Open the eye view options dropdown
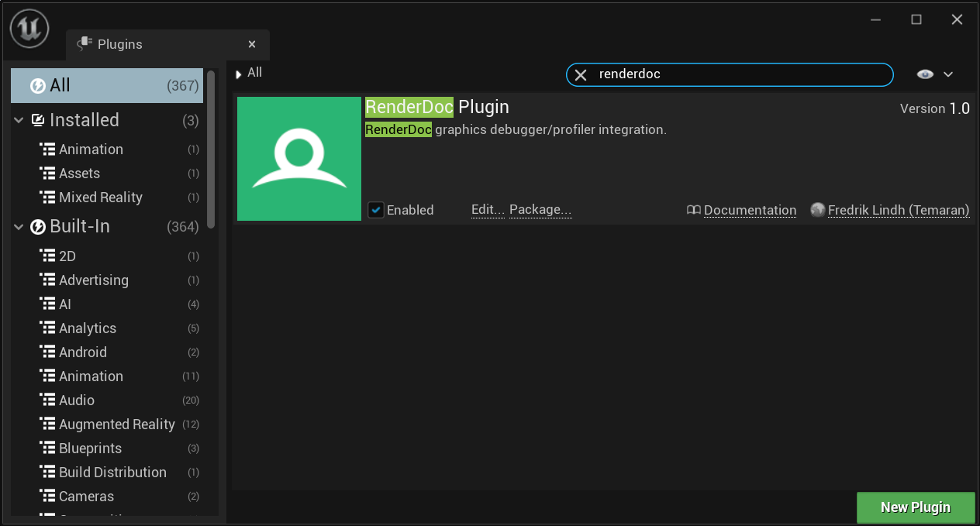The image size is (980, 526). [934, 74]
